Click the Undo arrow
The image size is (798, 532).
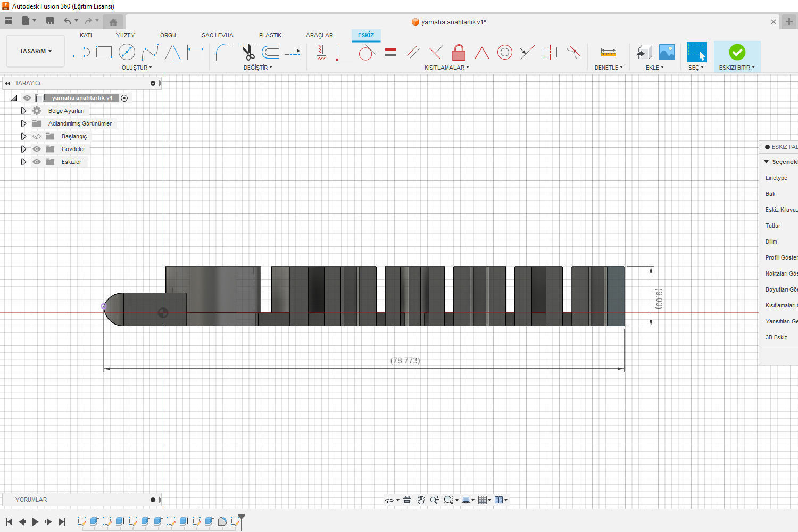(x=67, y=21)
